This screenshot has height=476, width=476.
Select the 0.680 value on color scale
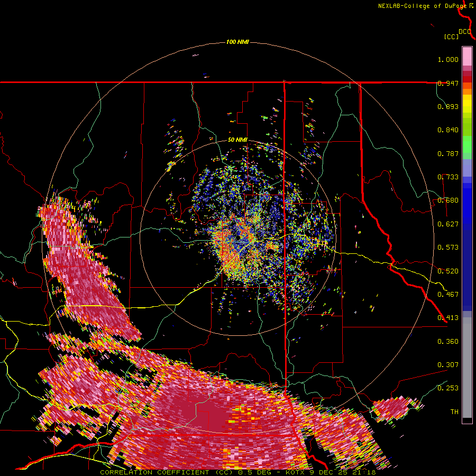click(448, 200)
